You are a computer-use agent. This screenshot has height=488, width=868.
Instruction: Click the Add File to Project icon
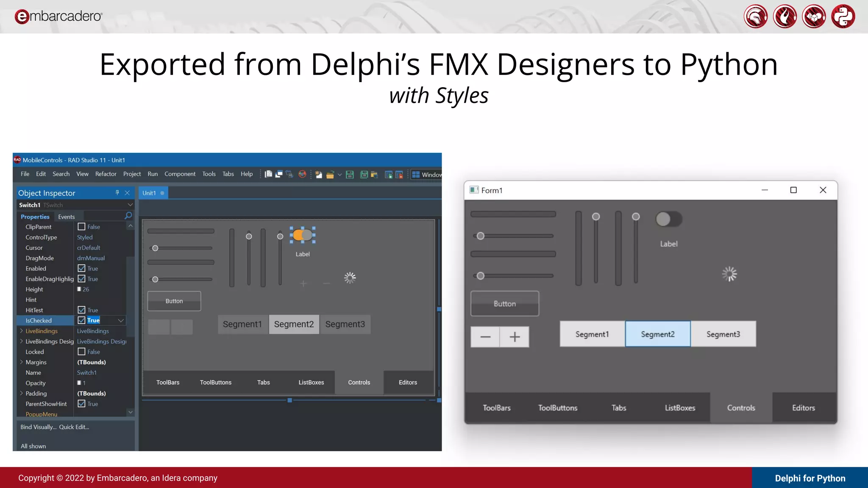(389, 175)
